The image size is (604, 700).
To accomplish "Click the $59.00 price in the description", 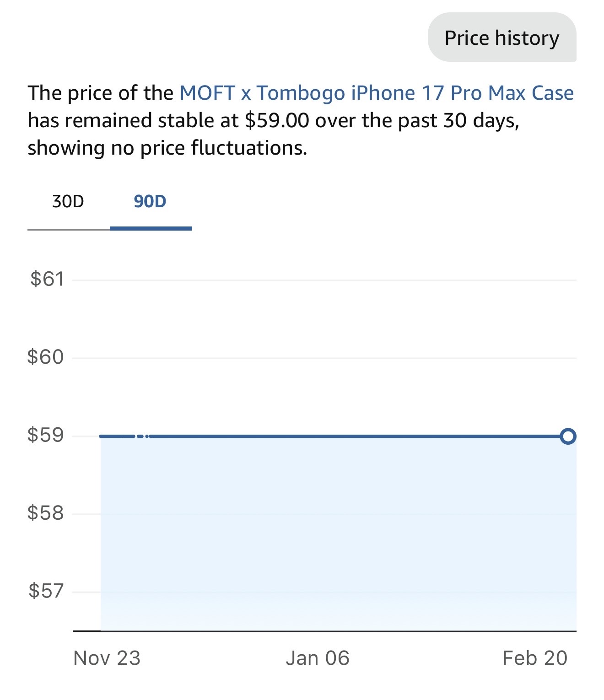I will (277, 121).
